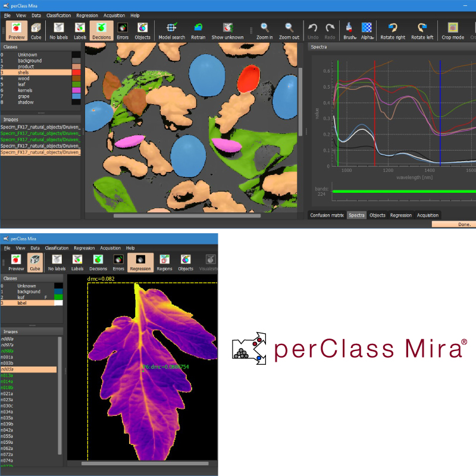Click the magenta kernels color swatch
Image resolution: width=476 pixels, height=476 pixels.
point(76,90)
